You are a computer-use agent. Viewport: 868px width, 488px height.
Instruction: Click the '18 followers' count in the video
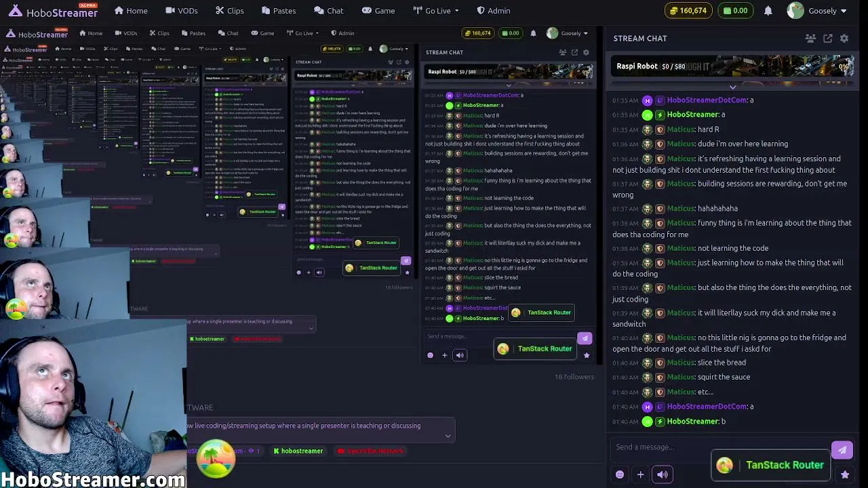[x=574, y=377]
